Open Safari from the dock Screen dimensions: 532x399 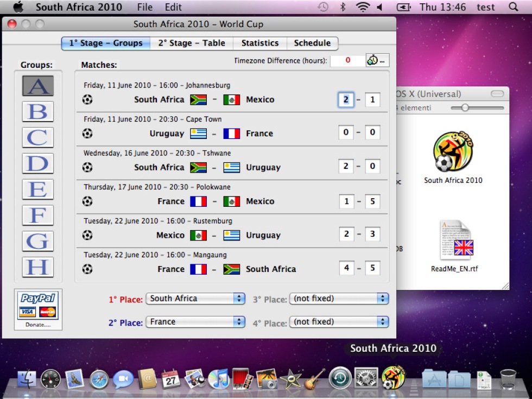pyautogui.click(x=99, y=379)
